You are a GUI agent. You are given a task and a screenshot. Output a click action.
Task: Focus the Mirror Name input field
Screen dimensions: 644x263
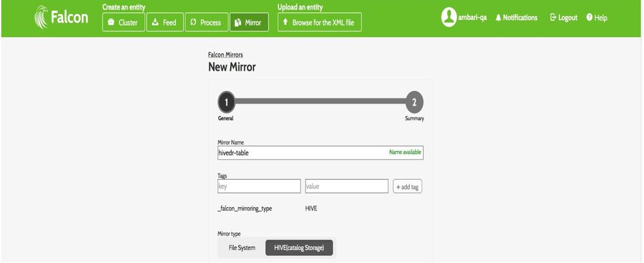pos(320,153)
